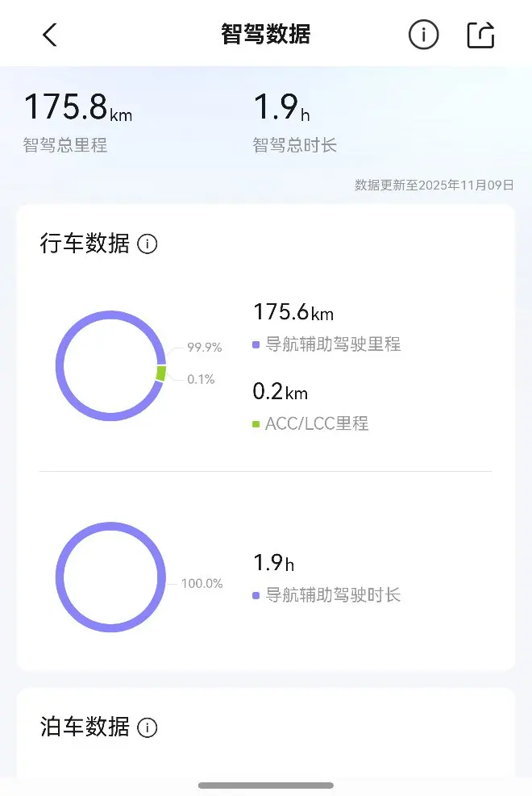Tap the 100.0% duration donut chart
This screenshot has height=796, width=532.
pyautogui.click(x=110, y=577)
